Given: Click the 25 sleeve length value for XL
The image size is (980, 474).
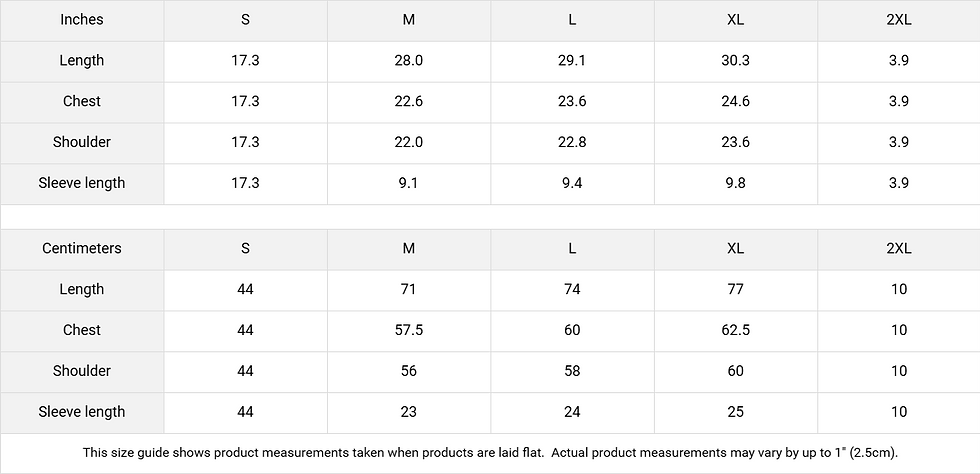Looking at the screenshot, I should (x=735, y=411).
